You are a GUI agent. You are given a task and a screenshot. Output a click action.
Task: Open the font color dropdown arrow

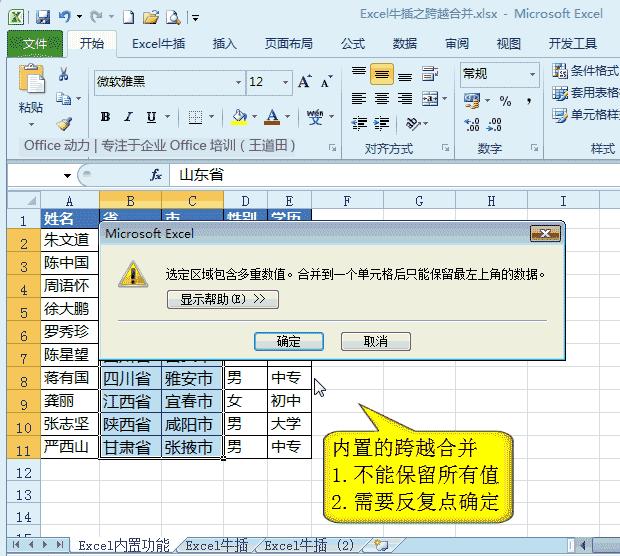tap(287, 117)
